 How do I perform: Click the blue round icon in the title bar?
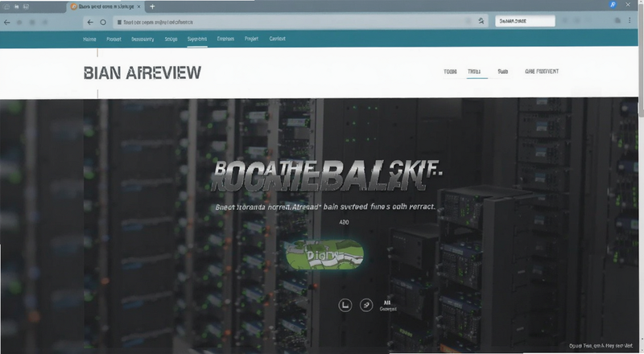pos(613,5)
